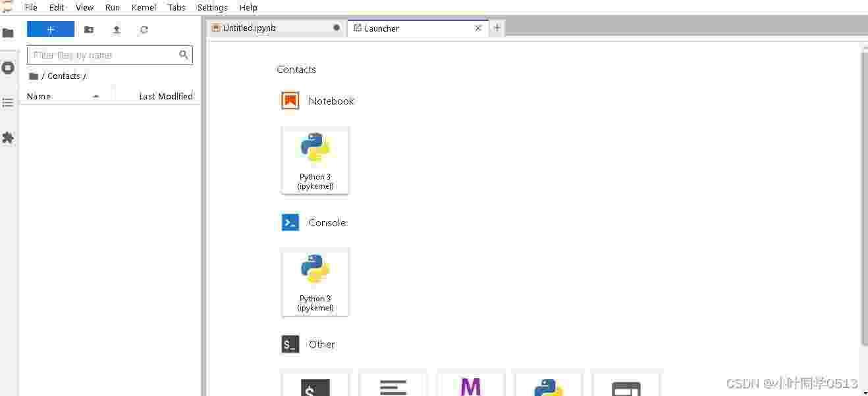This screenshot has width=868, height=396.
Task: Switch to the Untitled.ipynb tab
Action: tap(276, 28)
